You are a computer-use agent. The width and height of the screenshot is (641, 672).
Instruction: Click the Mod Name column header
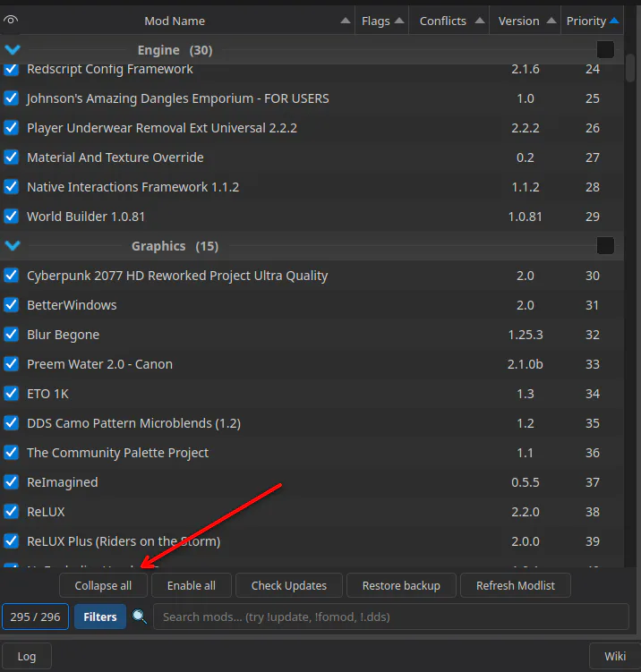(x=175, y=21)
